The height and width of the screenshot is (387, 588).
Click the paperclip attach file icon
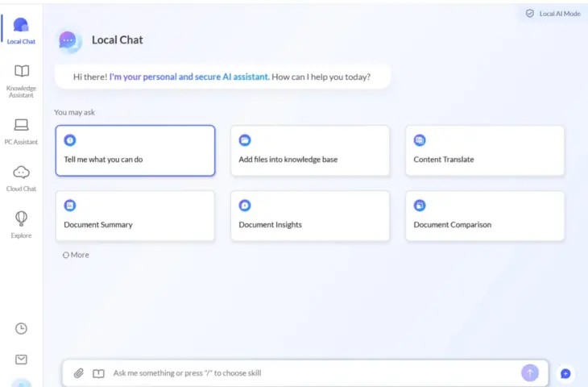pos(79,373)
